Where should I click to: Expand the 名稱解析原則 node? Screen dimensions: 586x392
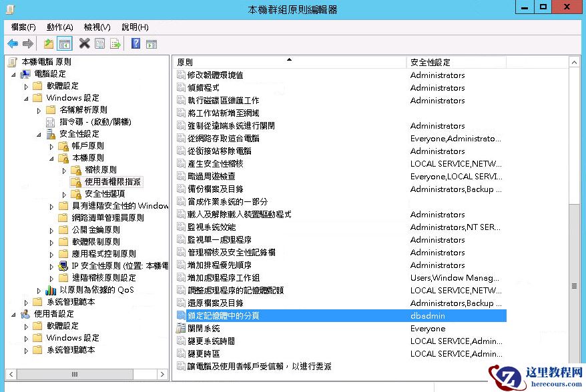pyautogui.click(x=39, y=111)
